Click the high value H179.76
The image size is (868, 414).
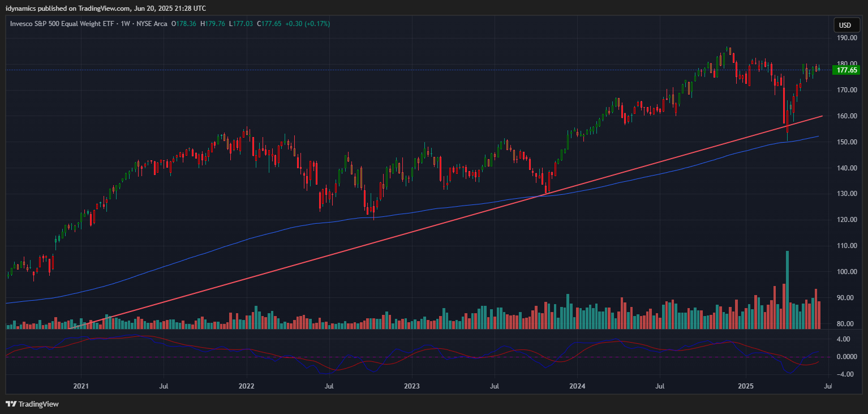coord(213,24)
